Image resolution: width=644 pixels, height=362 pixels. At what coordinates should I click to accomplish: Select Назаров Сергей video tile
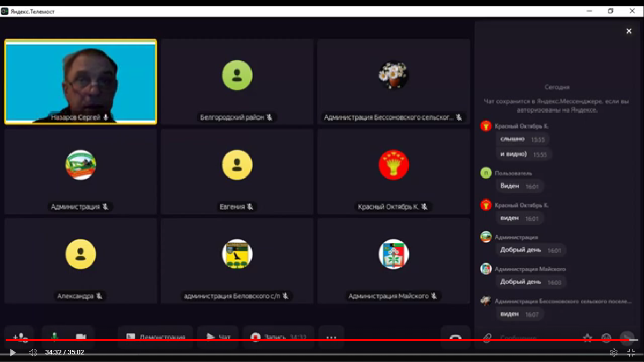point(81,82)
